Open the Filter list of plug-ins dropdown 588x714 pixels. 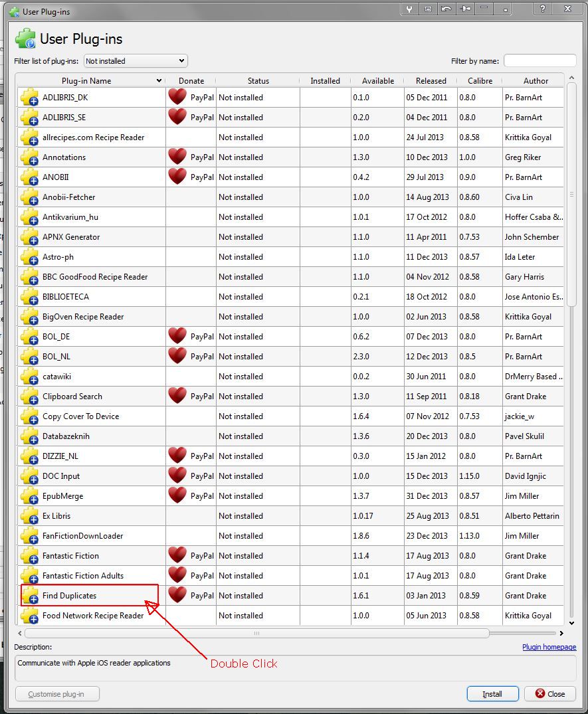coord(136,61)
